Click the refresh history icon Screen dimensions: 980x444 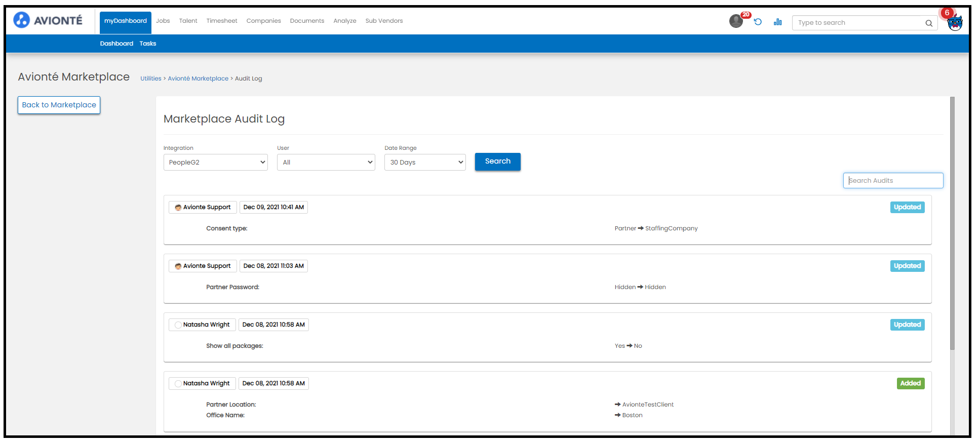click(x=758, y=22)
